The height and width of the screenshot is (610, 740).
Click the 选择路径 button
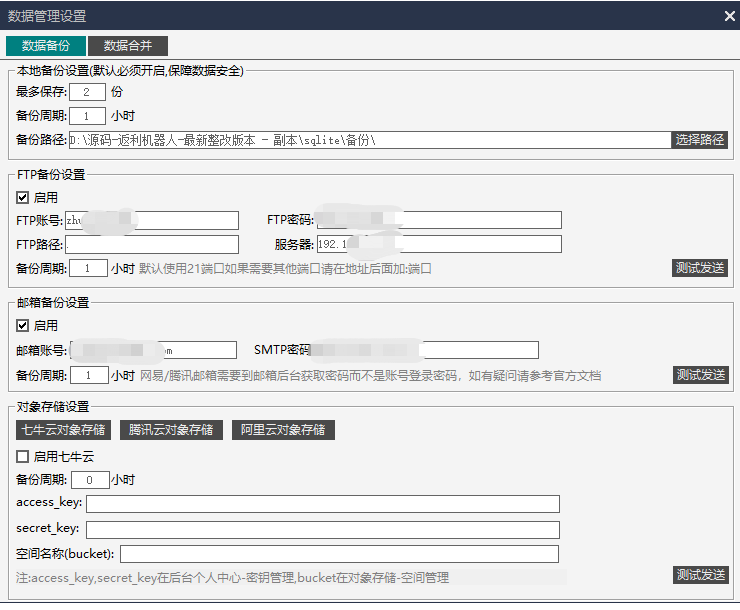click(x=699, y=140)
